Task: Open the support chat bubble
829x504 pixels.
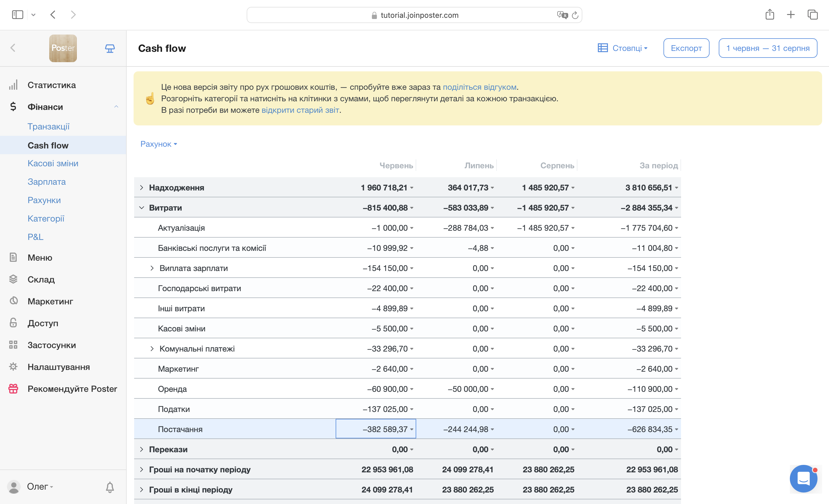Action: pyautogui.click(x=803, y=478)
